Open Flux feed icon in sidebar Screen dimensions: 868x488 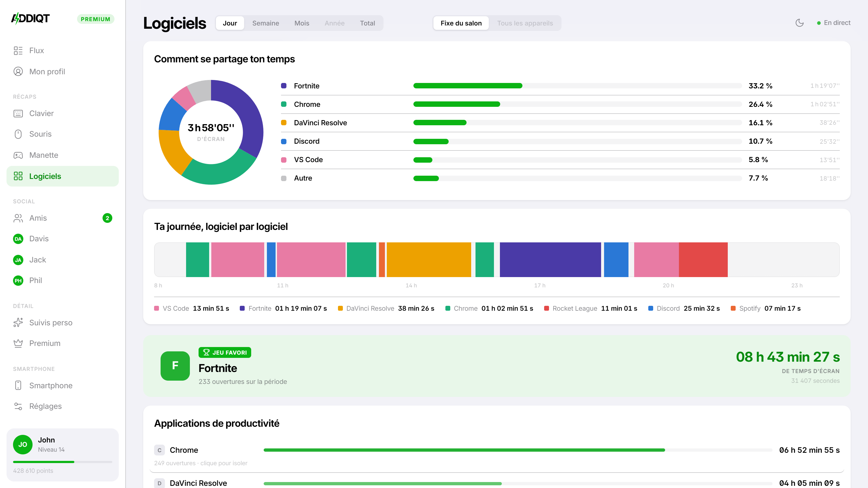click(18, 50)
